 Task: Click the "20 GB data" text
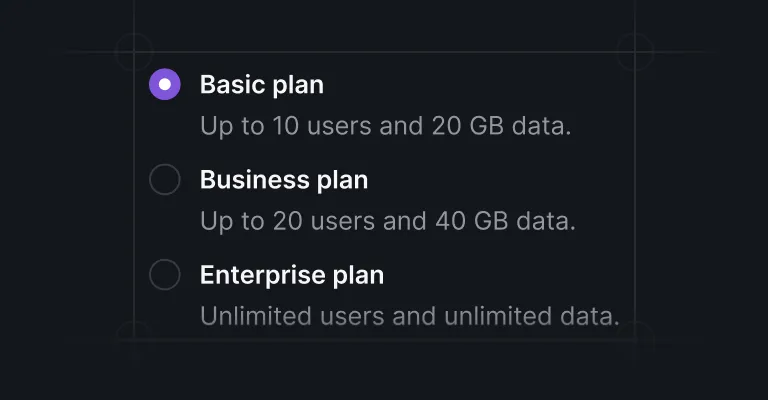[x=502, y=126]
